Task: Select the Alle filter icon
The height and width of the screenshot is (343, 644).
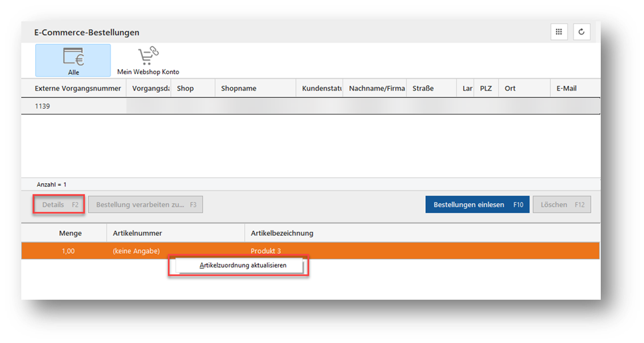Action: pos(73,60)
